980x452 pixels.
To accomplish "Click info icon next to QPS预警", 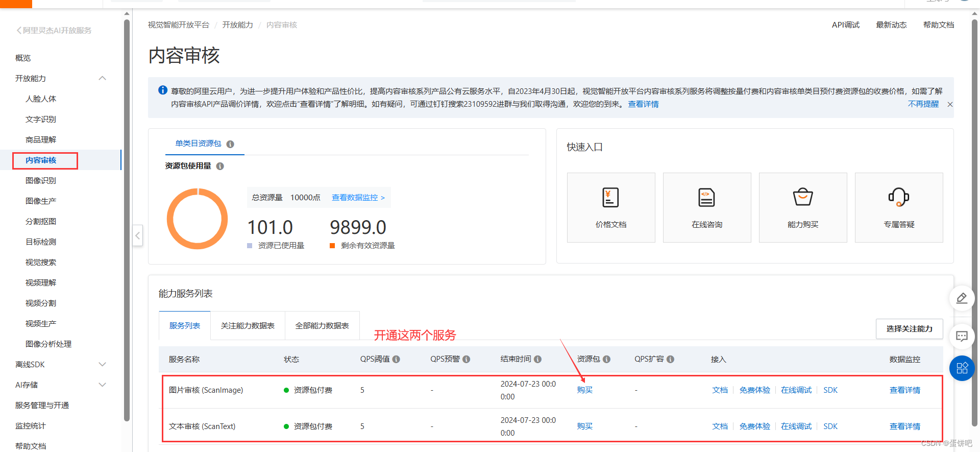I will tap(466, 359).
